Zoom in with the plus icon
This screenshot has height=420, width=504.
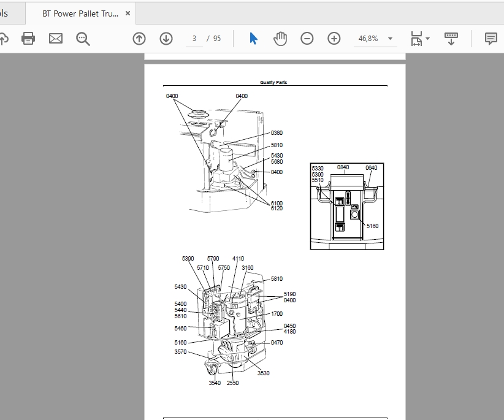click(334, 39)
